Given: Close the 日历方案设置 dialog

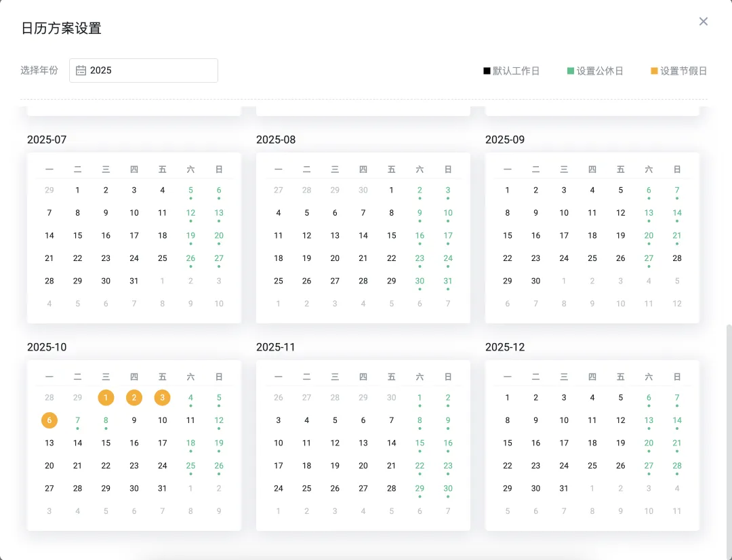Looking at the screenshot, I should (x=704, y=22).
